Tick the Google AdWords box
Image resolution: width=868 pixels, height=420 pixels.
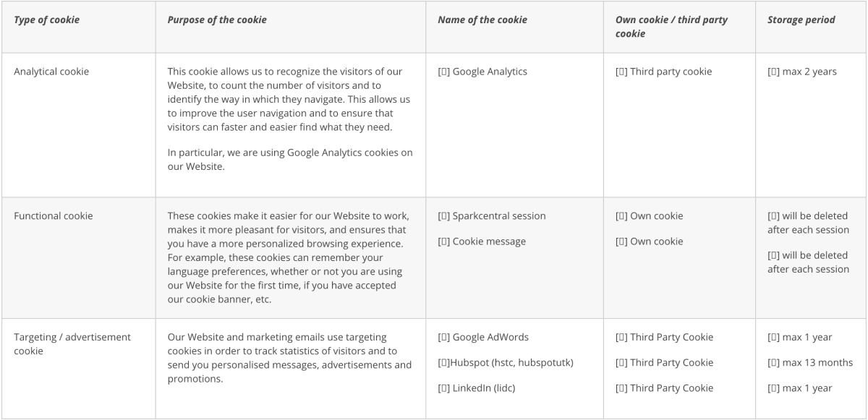443,338
